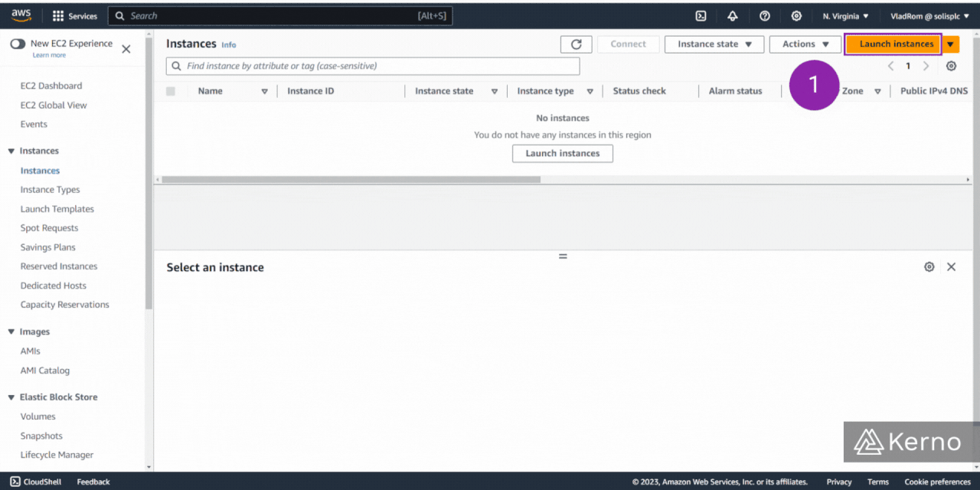This screenshot has height=490, width=980.
Task: Refresh the instances list
Action: 577,44
